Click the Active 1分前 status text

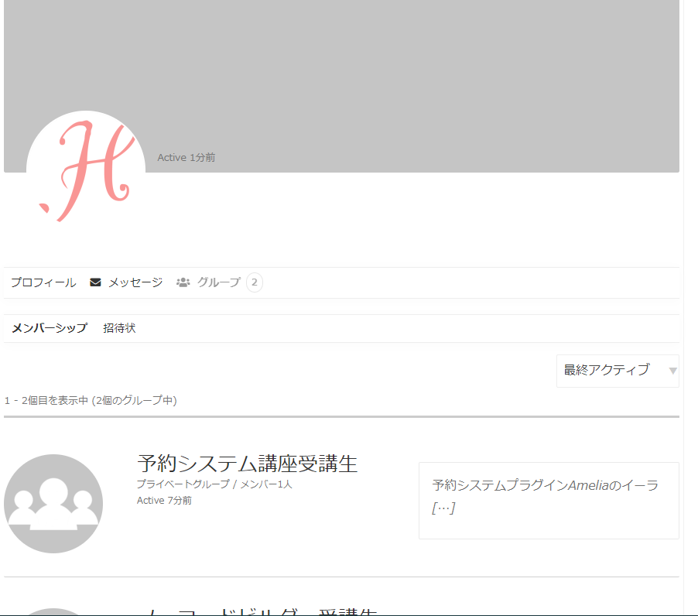click(x=186, y=158)
